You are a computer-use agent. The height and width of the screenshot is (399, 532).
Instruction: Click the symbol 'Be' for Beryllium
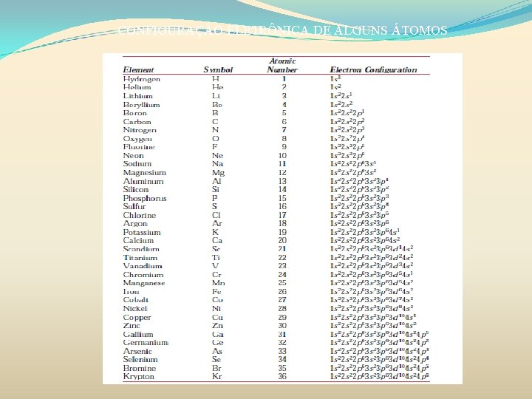[216, 105]
